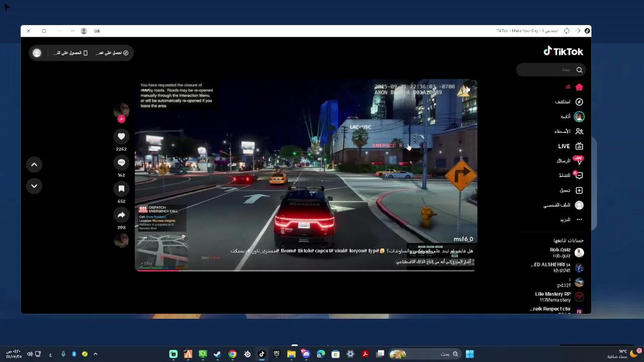Open Settings gear from the taskbar
The height and width of the screenshot is (362, 644).
(x=351, y=354)
